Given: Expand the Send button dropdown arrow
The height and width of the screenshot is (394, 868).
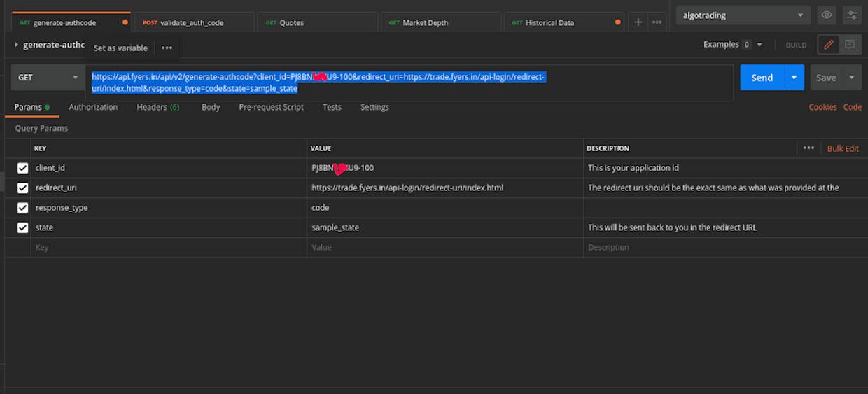Looking at the screenshot, I should (794, 78).
